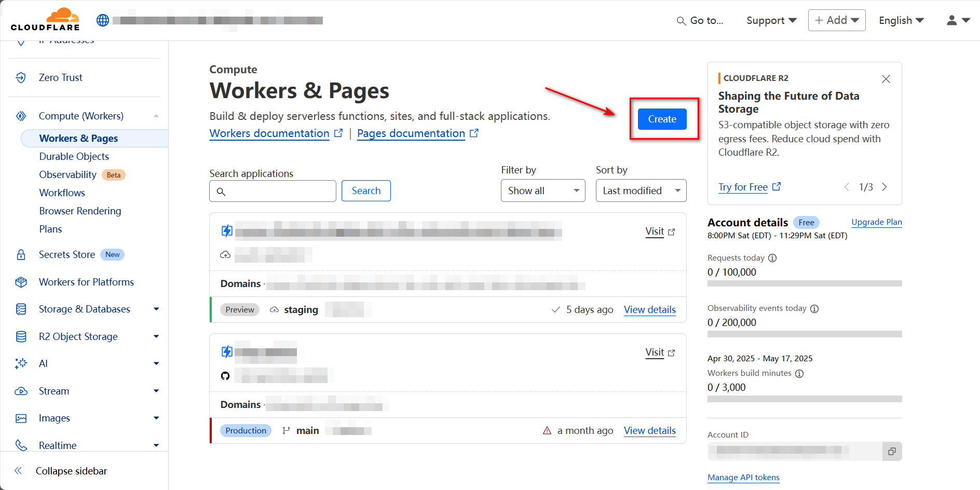Go to next promo card with right chevron
980x490 pixels.
[884, 187]
